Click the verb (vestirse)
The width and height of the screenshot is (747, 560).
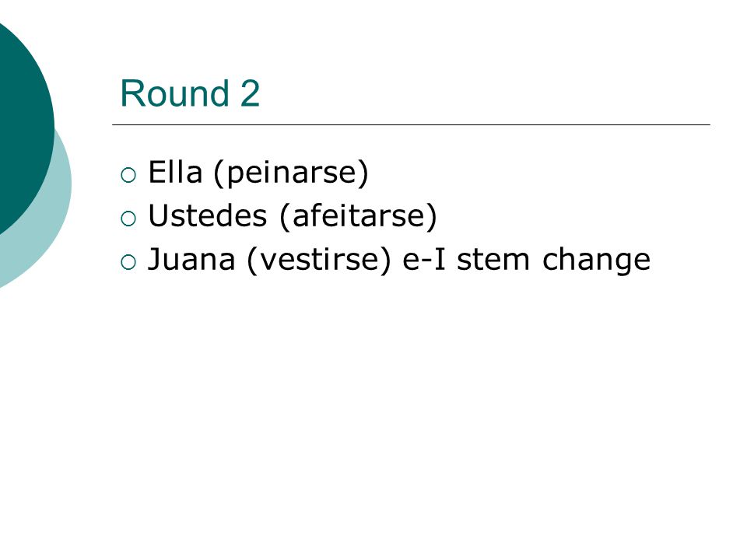click(319, 261)
